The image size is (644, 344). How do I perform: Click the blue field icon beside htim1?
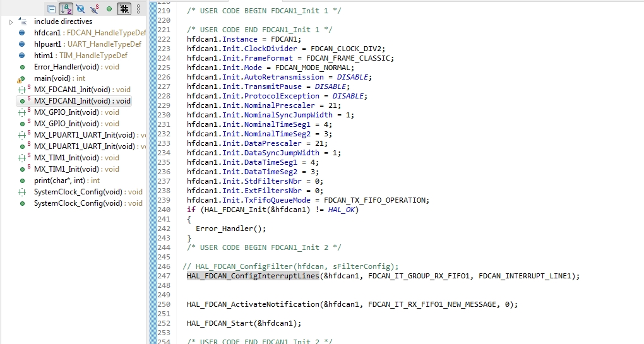pyautogui.click(x=22, y=56)
